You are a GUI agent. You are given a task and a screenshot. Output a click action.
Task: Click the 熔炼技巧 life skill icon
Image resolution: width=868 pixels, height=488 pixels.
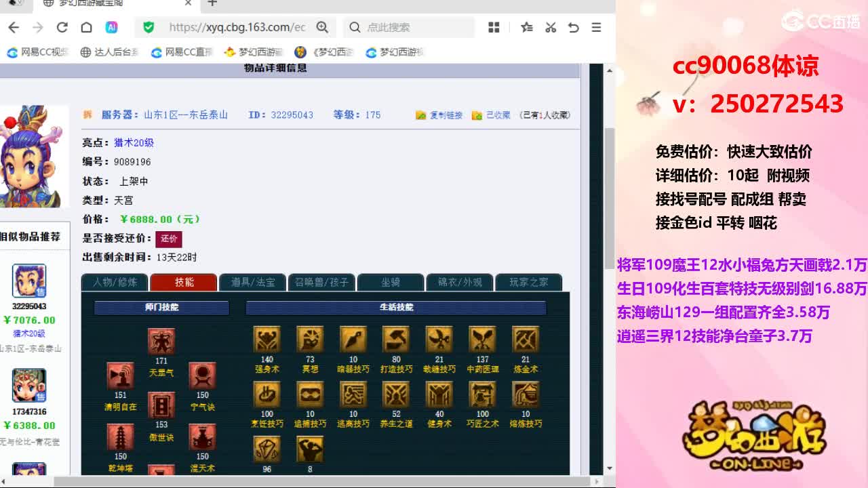point(525,394)
